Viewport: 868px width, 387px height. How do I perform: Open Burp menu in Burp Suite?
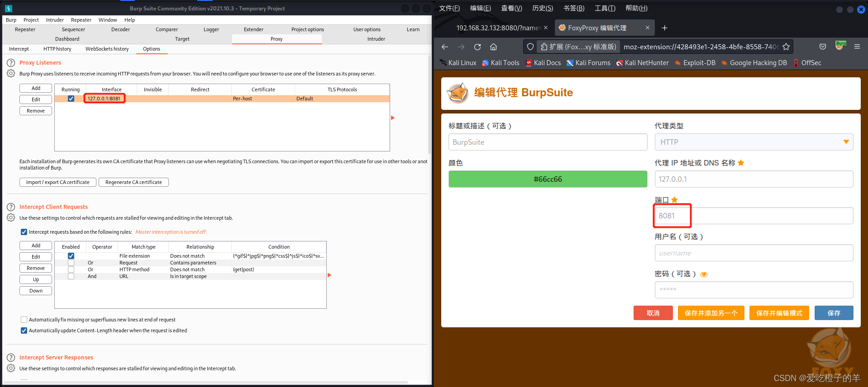11,20
